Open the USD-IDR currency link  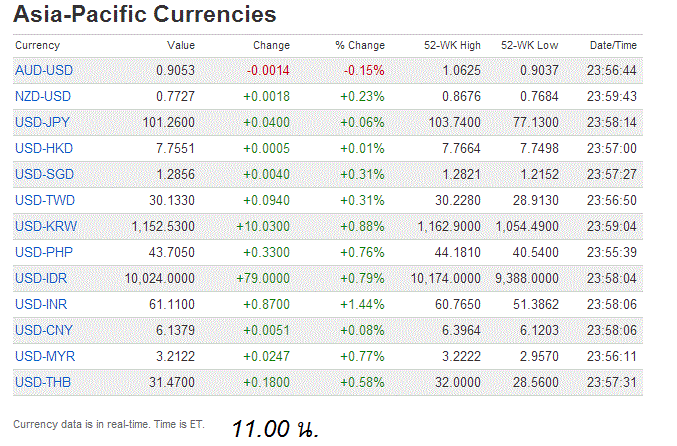(43, 278)
